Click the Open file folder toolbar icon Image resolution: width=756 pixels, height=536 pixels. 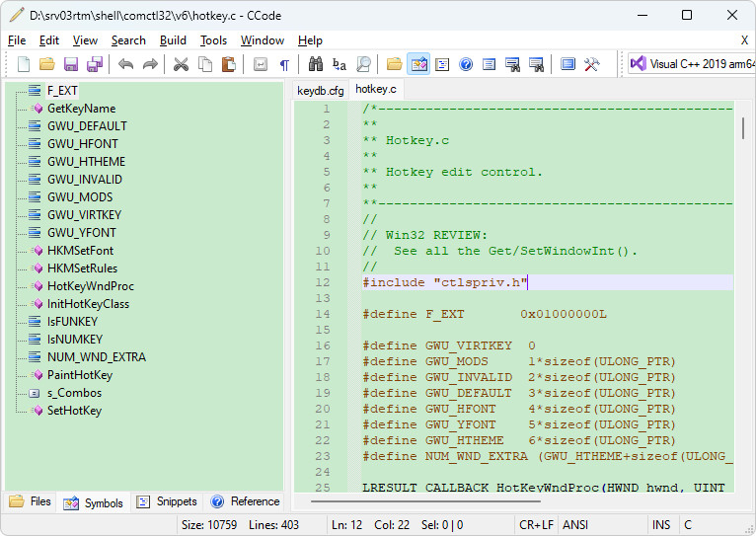pyautogui.click(x=46, y=64)
